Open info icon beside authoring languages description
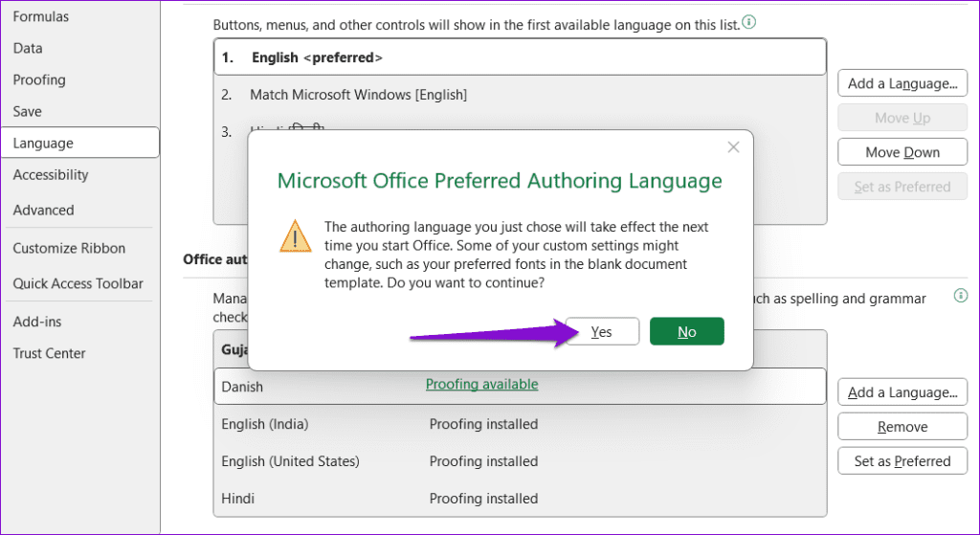Viewport: 980px width, 535px height. click(961, 296)
